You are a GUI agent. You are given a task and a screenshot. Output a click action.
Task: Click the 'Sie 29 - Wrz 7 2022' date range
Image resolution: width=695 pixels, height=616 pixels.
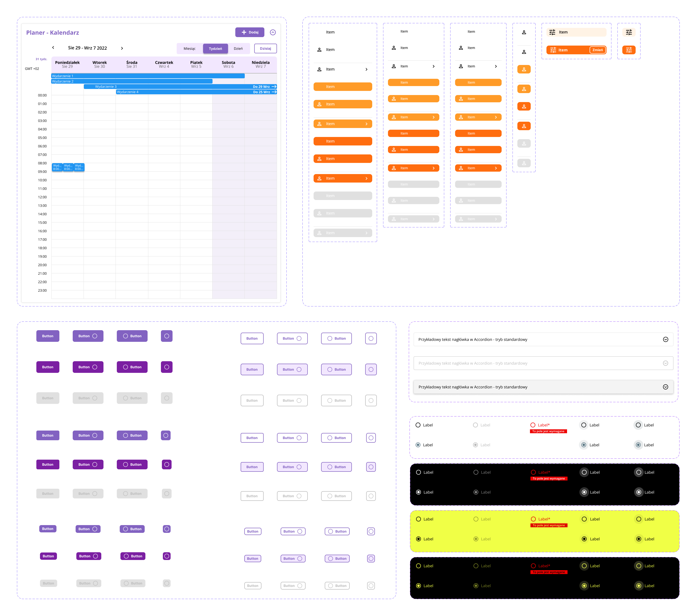tap(87, 48)
